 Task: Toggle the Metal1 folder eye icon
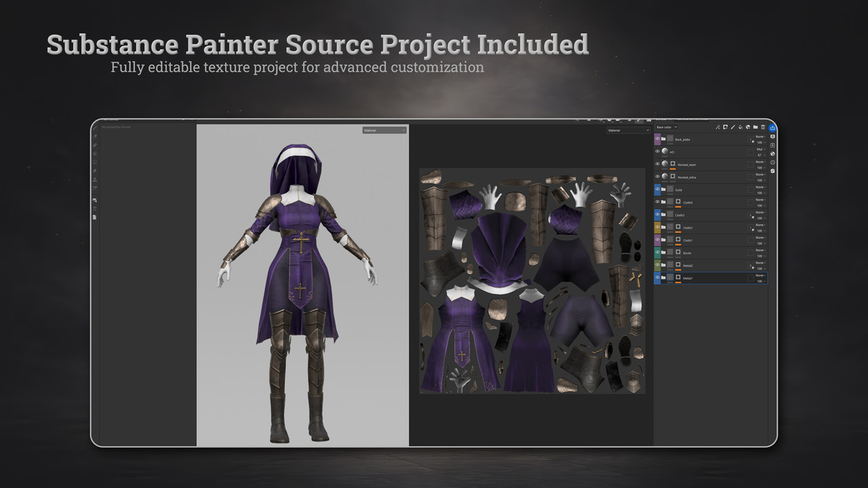tap(658, 278)
